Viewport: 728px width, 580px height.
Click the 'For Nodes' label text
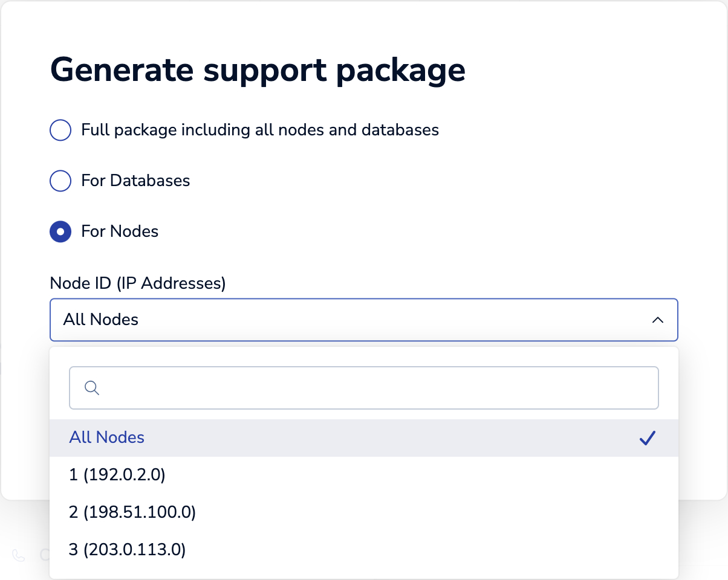[x=120, y=231]
